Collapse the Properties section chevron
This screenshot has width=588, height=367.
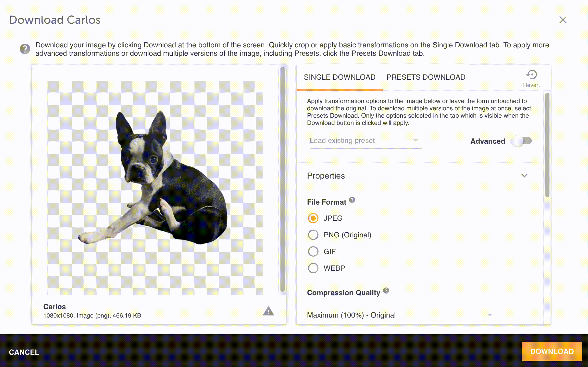[x=524, y=176]
